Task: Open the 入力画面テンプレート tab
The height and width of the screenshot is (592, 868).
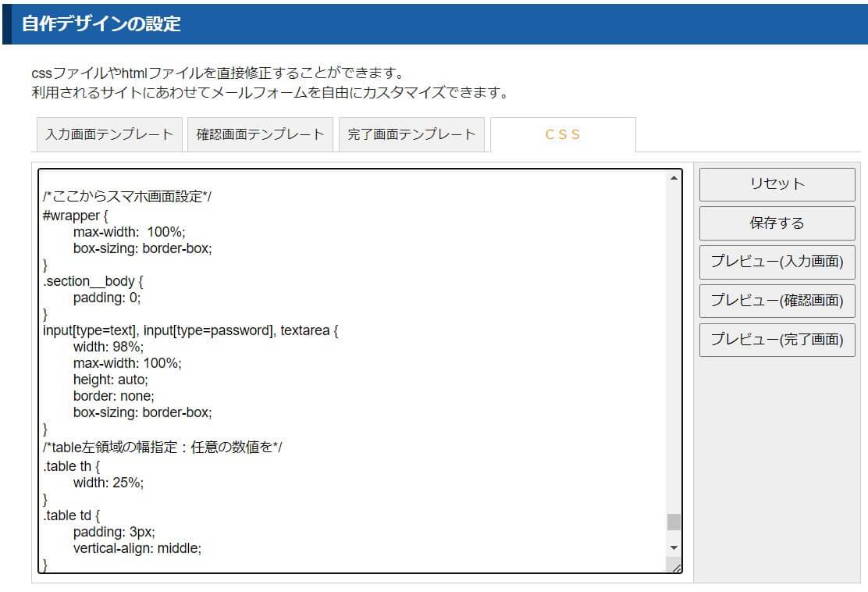Action: pyautogui.click(x=109, y=134)
